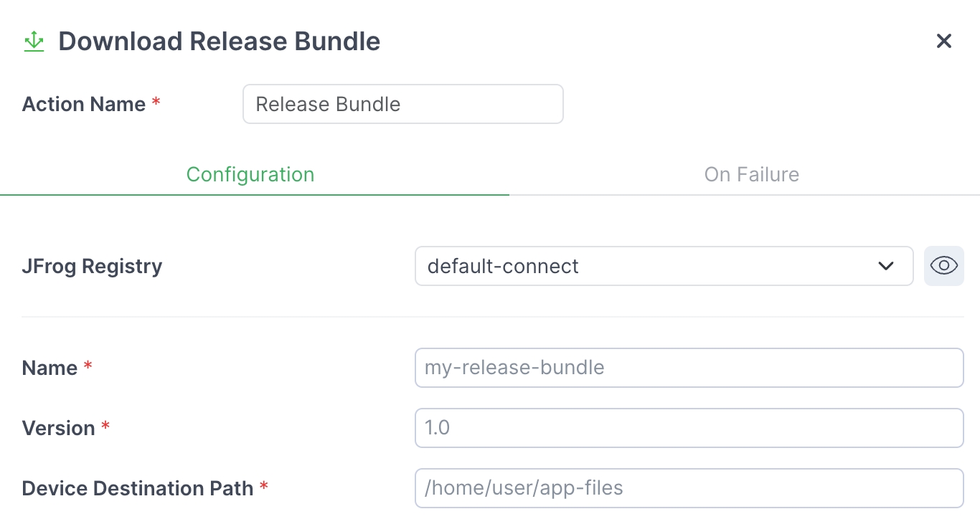Click the Device Destination Path label
The image size is (980, 519).
138,488
